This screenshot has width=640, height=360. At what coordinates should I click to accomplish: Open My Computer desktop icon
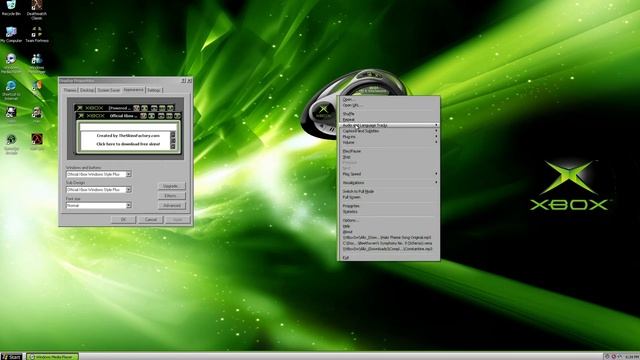(x=11, y=34)
